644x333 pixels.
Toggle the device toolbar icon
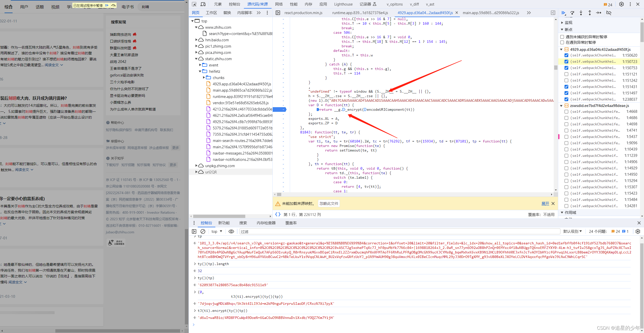tap(203, 4)
